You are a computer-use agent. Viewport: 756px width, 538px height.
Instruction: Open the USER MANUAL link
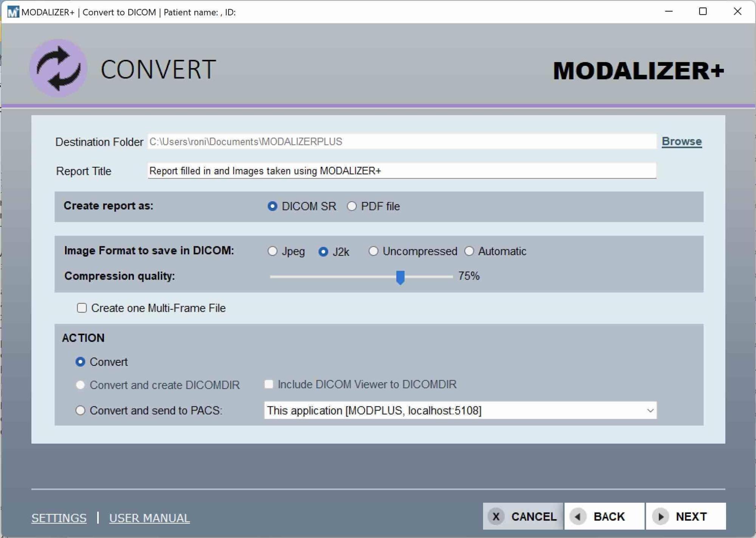149,518
